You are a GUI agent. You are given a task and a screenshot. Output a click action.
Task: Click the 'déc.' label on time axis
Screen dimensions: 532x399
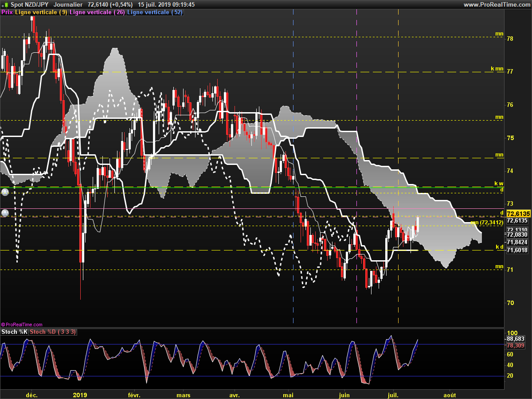[32, 395]
